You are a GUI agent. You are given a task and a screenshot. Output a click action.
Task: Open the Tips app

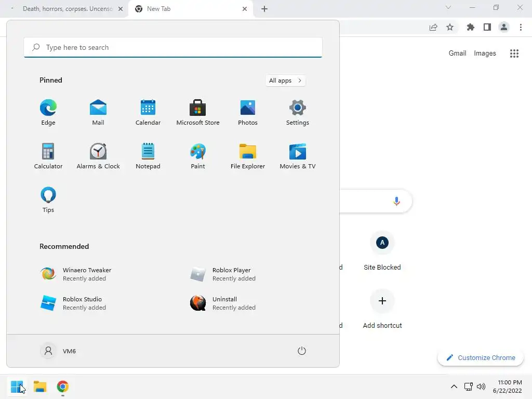tap(48, 200)
